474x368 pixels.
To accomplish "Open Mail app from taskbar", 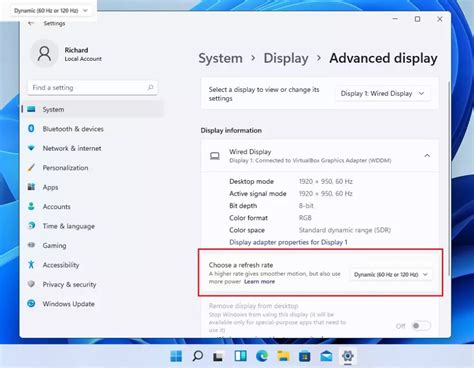I will [326, 356].
